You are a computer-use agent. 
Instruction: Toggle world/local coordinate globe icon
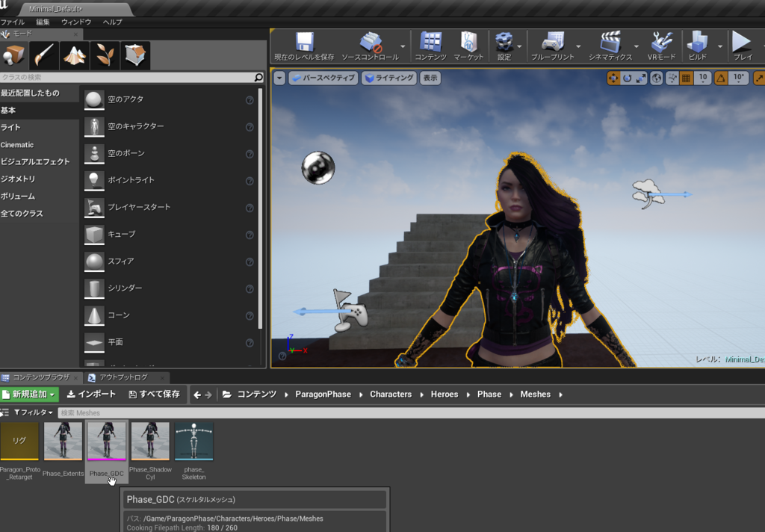657,78
